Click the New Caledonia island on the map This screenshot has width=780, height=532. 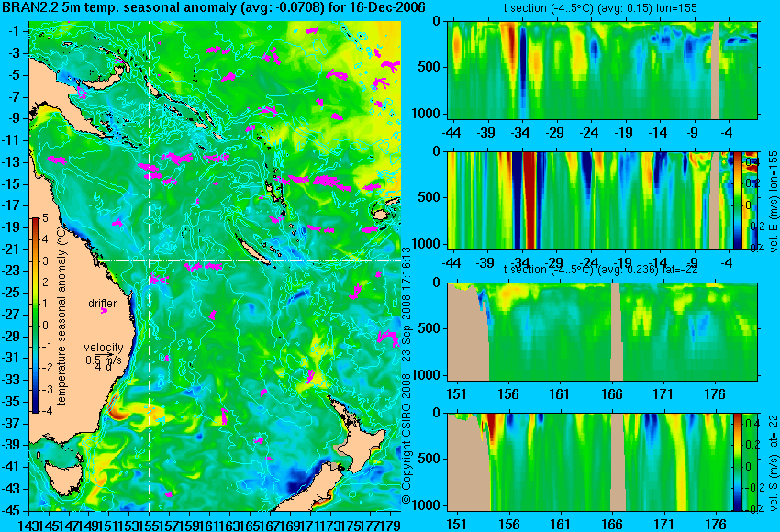pos(253,250)
